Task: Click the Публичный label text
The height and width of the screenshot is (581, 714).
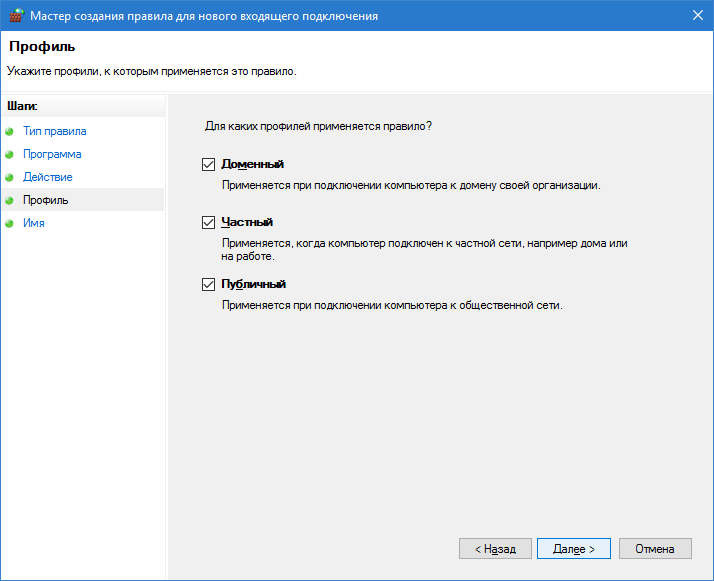Action: [x=254, y=284]
